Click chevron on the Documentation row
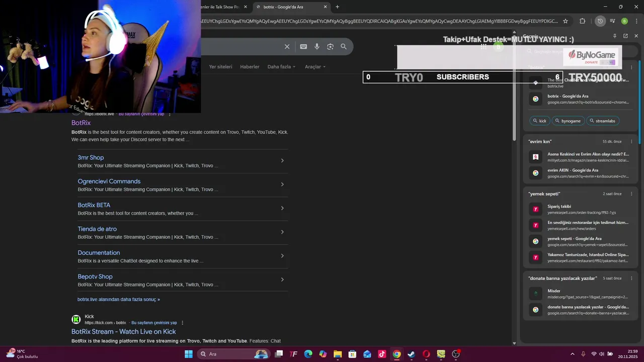 (282, 256)
